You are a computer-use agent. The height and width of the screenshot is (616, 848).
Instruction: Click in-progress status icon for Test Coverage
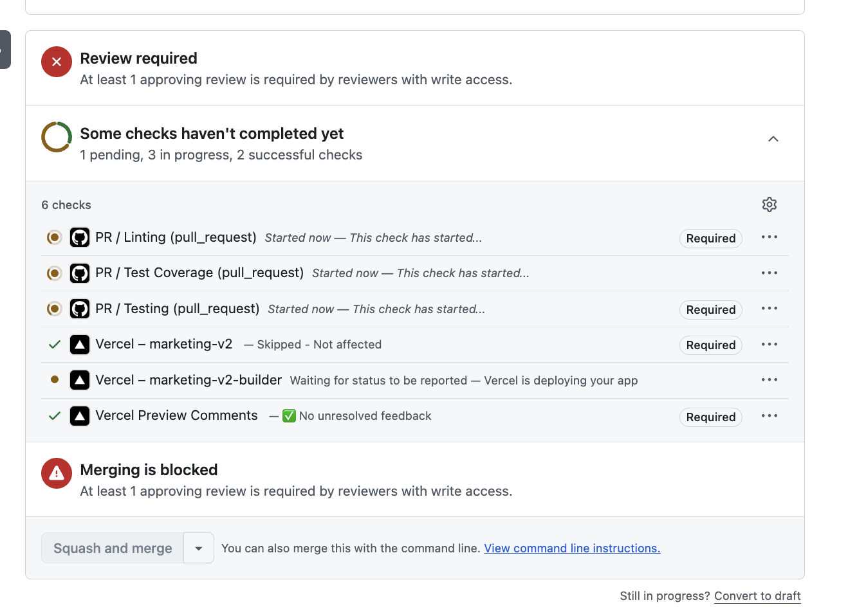(x=55, y=273)
